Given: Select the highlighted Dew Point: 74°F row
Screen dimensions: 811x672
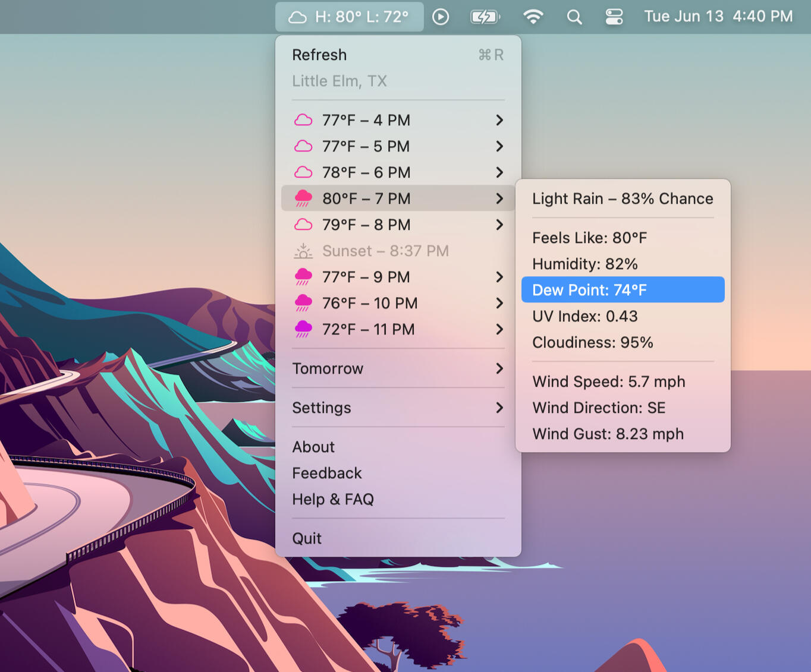Looking at the screenshot, I should 622,290.
